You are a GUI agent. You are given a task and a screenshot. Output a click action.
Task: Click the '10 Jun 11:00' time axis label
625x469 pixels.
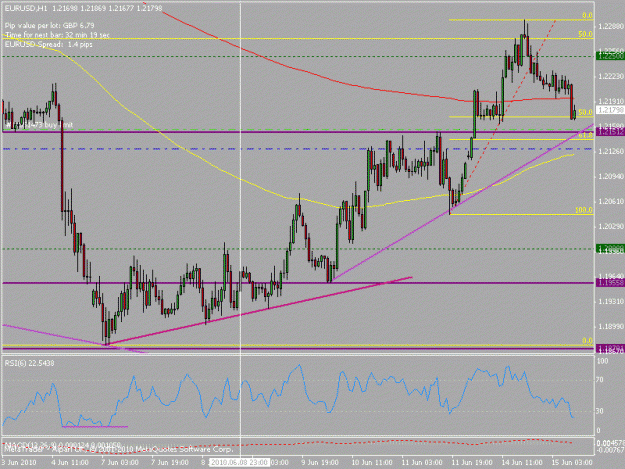tap(371, 462)
